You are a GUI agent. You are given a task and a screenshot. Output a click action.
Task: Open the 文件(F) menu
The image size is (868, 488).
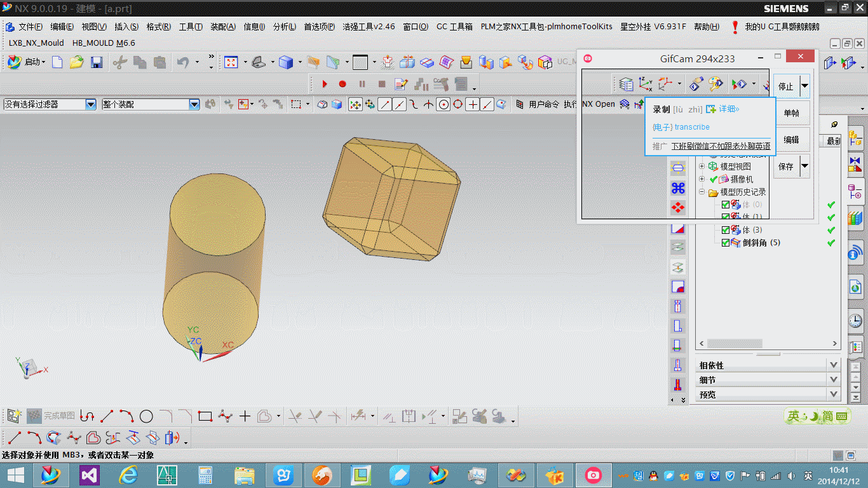[31, 27]
